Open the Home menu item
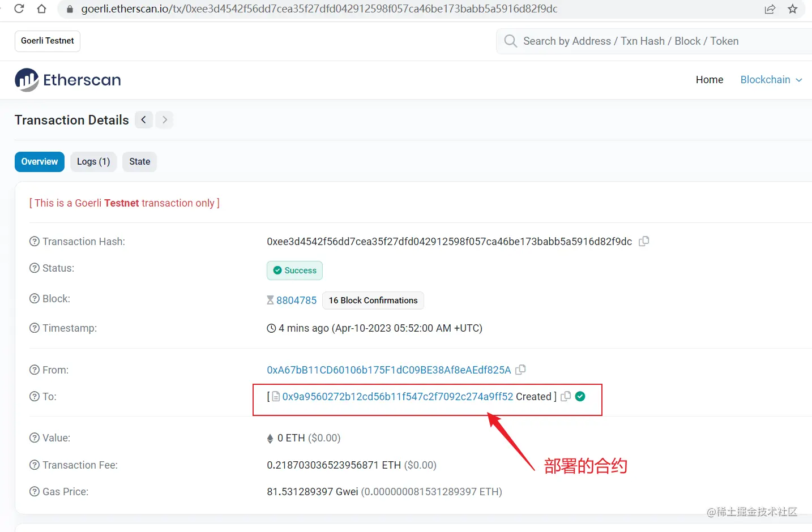This screenshot has width=812, height=532. tap(710, 80)
